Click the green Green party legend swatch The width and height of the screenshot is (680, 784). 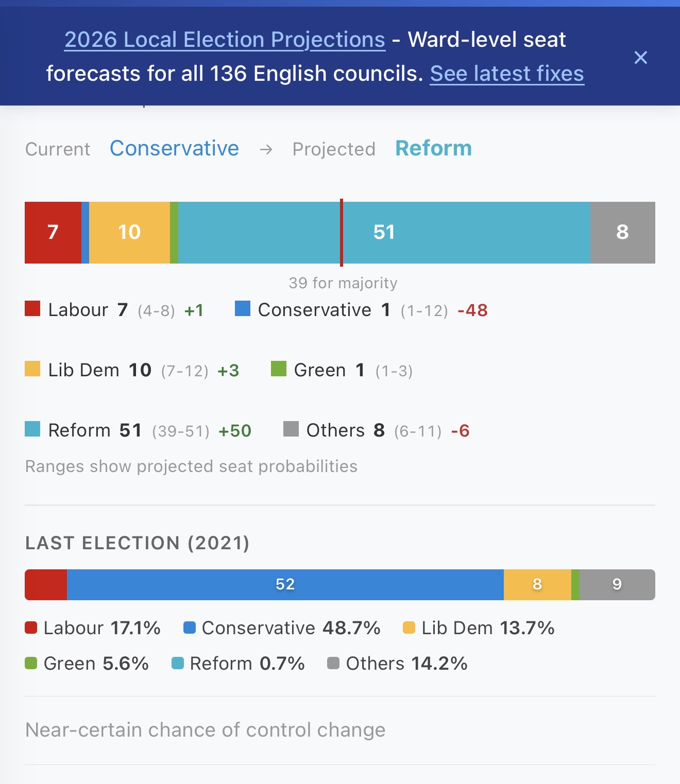tap(278, 369)
